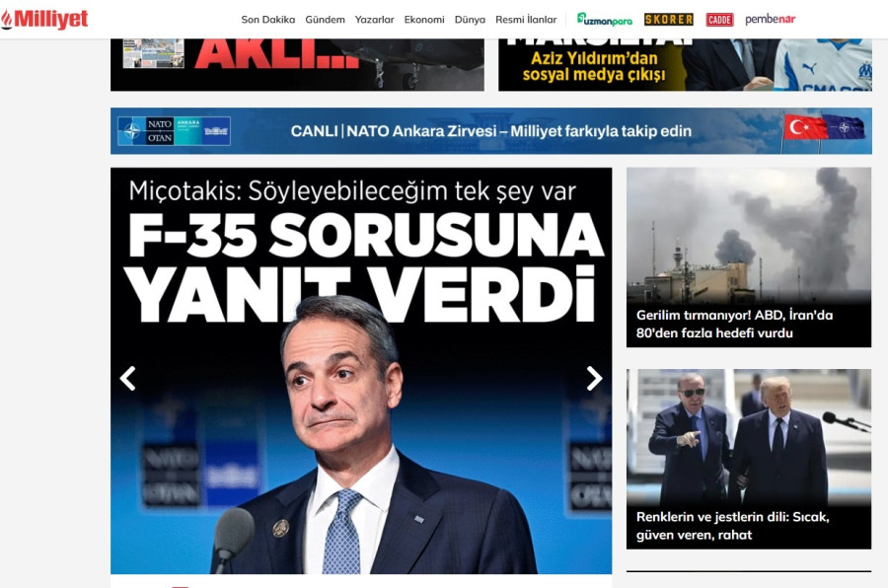Click 'Miçotakis: Söyleyebileceğim tek şey var' subtitle
This screenshot has width=888, height=588.
coord(352,191)
